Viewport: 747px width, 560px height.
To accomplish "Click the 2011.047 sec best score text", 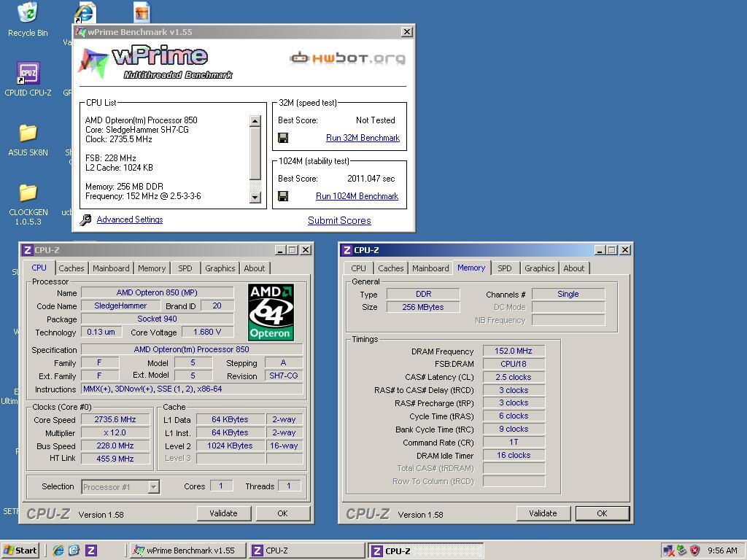I will [x=371, y=179].
